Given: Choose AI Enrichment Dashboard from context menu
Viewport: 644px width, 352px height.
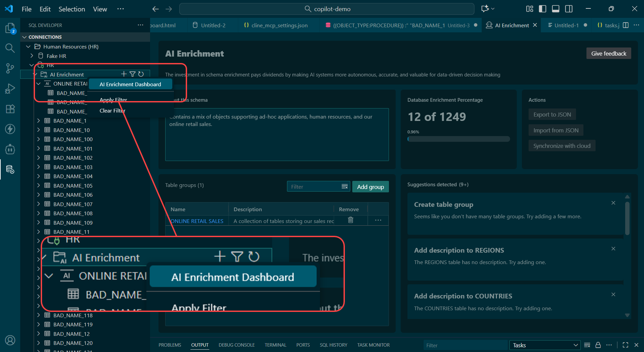Looking at the screenshot, I should 130,84.
